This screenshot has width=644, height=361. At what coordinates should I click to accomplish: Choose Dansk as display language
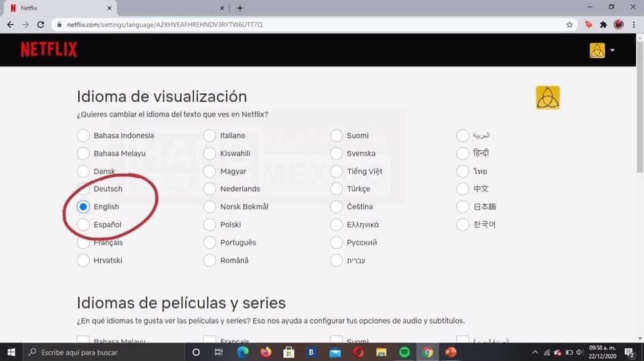(x=83, y=171)
